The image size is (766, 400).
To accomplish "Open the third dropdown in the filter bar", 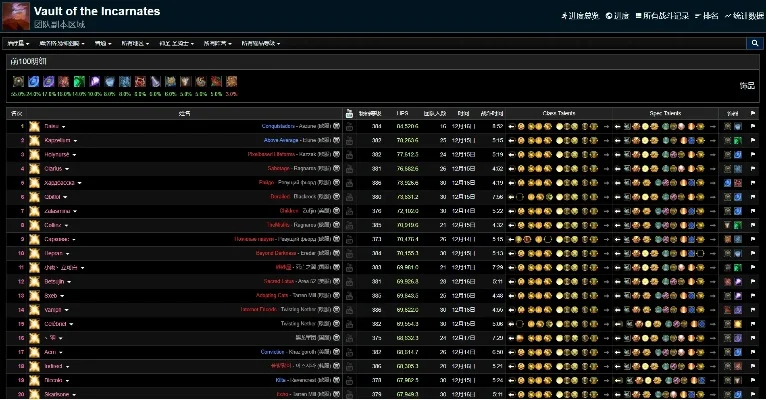I will coord(103,43).
